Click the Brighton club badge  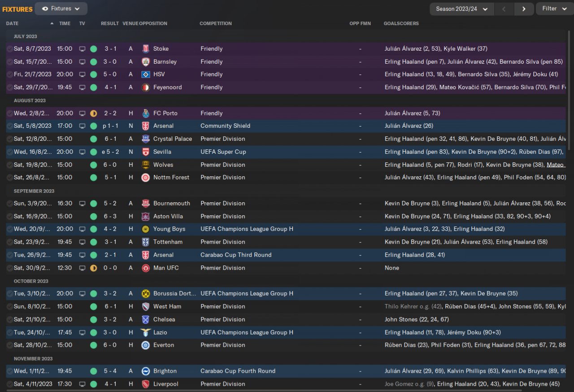145,371
